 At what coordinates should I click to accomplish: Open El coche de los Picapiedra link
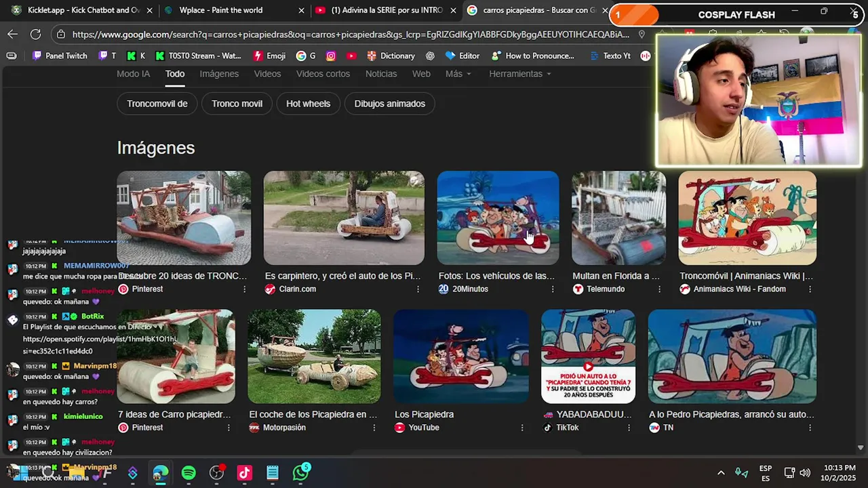coord(313,414)
